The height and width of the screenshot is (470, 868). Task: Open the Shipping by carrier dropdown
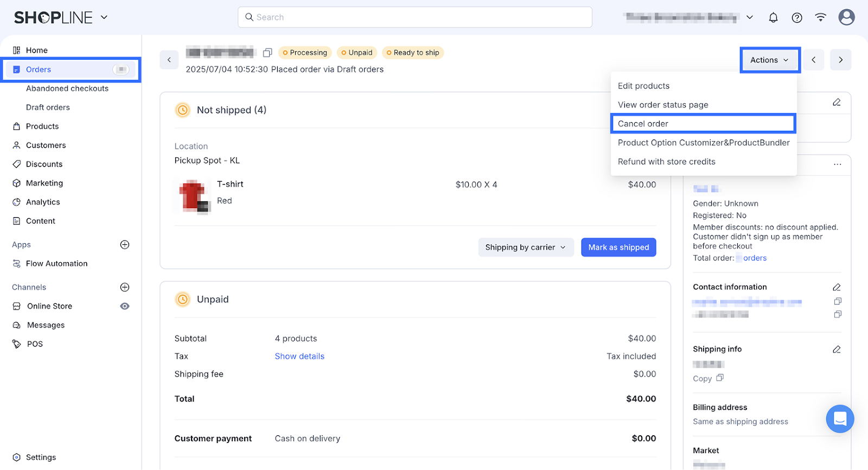(525, 247)
